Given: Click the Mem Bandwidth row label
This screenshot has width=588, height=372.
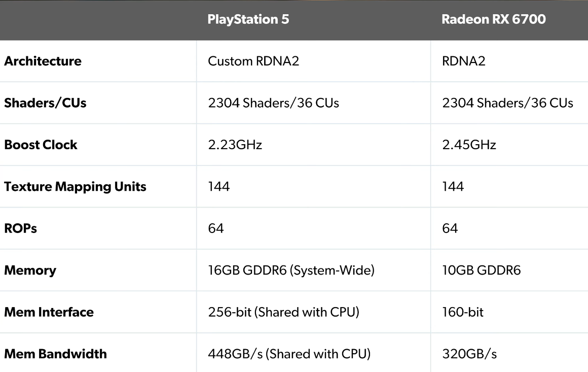Looking at the screenshot, I should (55, 354).
